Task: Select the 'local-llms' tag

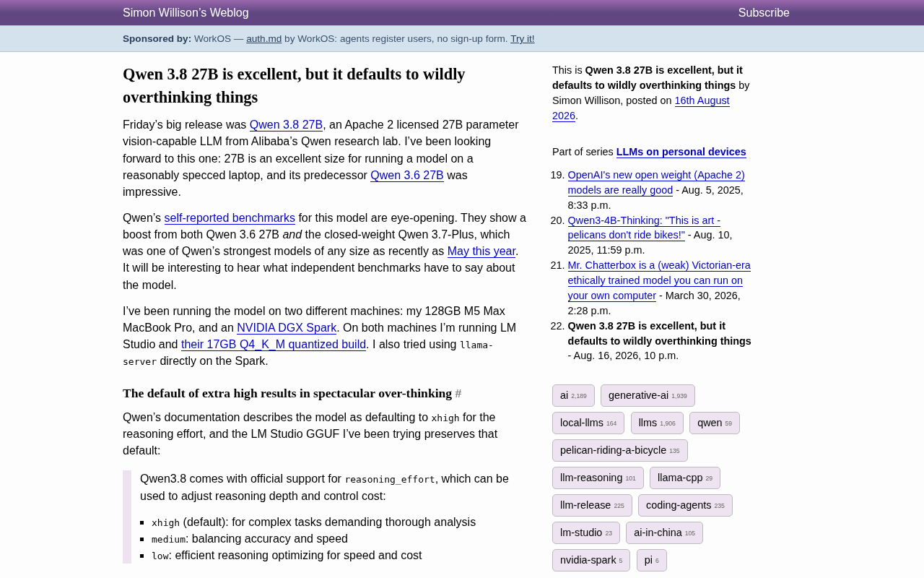Action: pos(588,423)
